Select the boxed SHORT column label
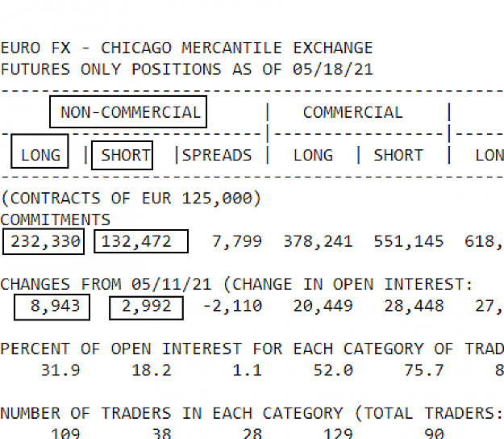 coord(122,155)
